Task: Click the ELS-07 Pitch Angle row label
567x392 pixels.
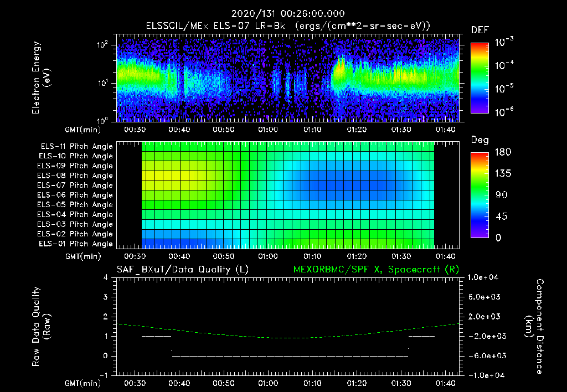Action: [x=75, y=185]
